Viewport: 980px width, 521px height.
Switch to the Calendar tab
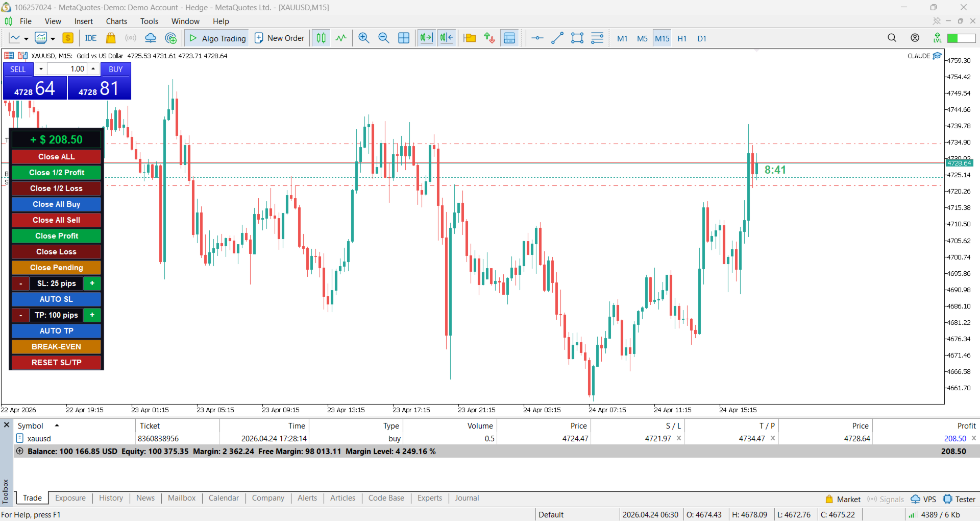coord(224,498)
